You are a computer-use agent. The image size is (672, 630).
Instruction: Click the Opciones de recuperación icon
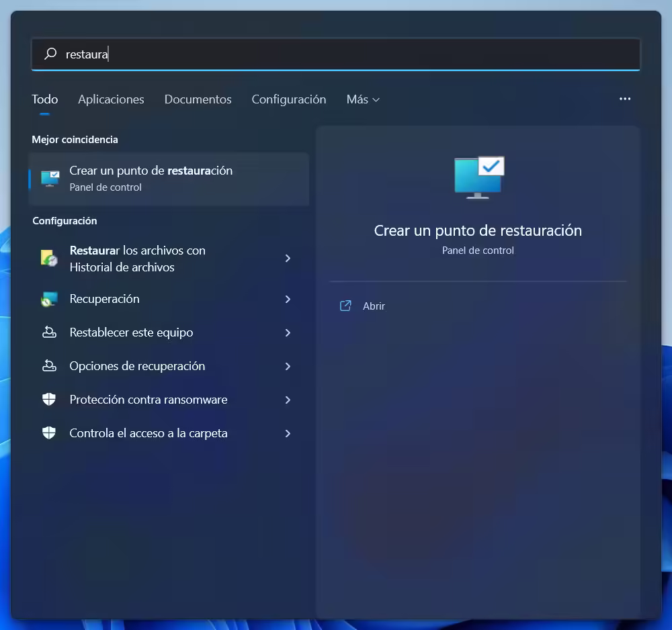pyautogui.click(x=49, y=366)
